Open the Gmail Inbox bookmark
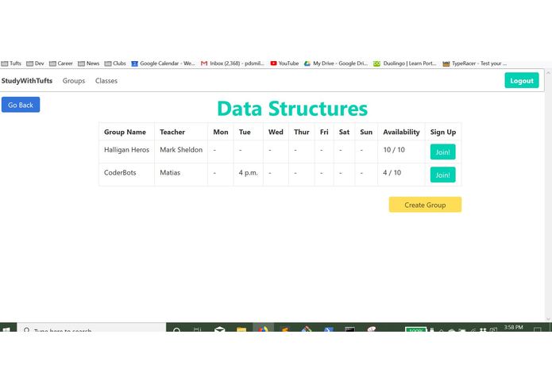 coord(233,63)
